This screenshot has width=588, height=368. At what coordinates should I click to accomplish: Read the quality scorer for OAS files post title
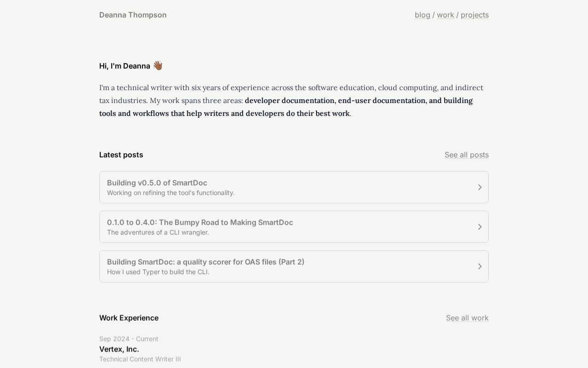205,262
